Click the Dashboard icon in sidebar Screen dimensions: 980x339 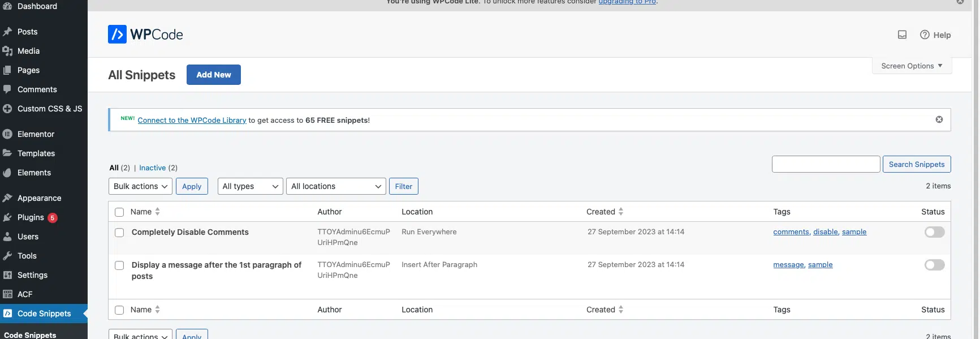[x=7, y=6]
